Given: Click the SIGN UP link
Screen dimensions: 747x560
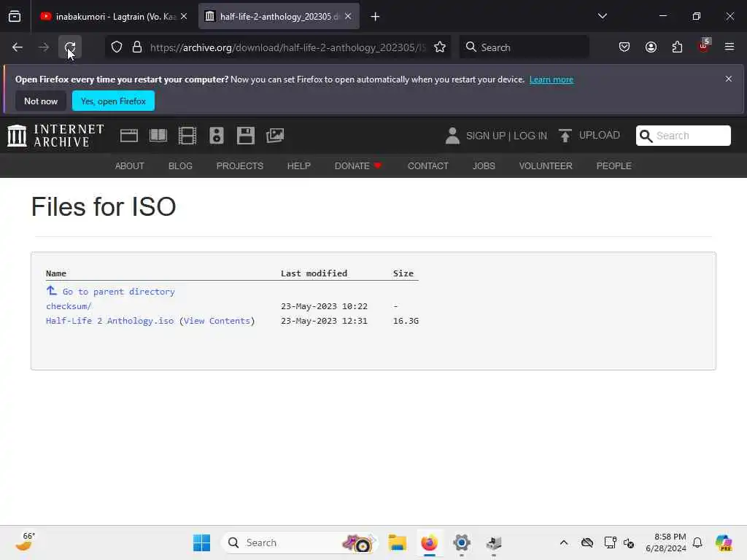Looking at the screenshot, I should pyautogui.click(x=485, y=136).
